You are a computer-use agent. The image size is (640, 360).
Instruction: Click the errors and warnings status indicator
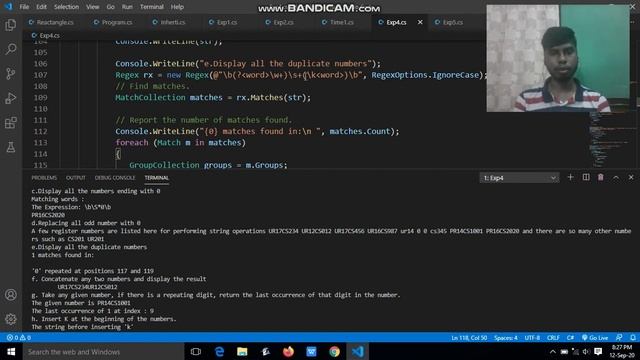point(18,338)
